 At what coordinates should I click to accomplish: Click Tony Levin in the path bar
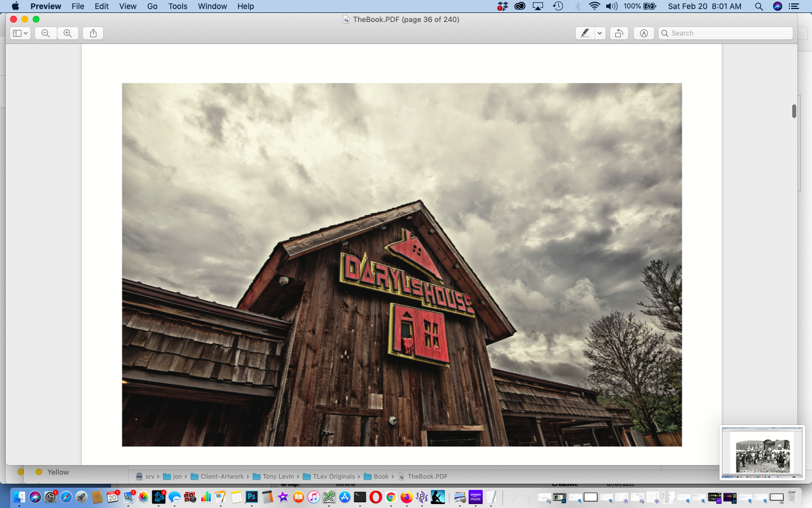point(273,476)
